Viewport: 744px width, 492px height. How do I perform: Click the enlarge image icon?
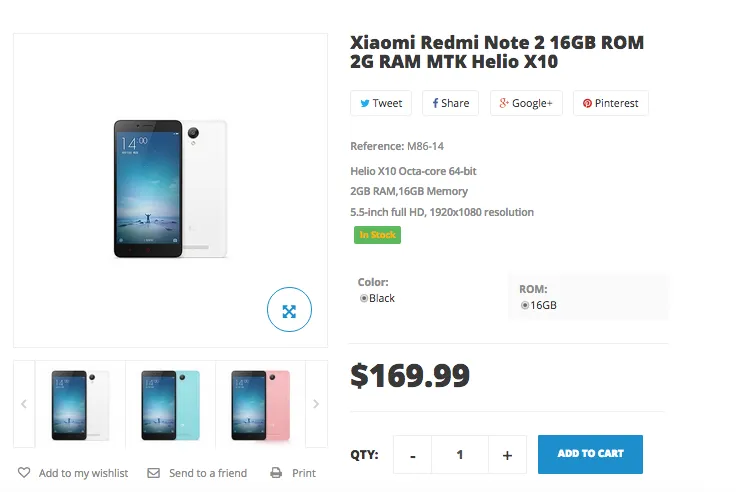pos(289,311)
